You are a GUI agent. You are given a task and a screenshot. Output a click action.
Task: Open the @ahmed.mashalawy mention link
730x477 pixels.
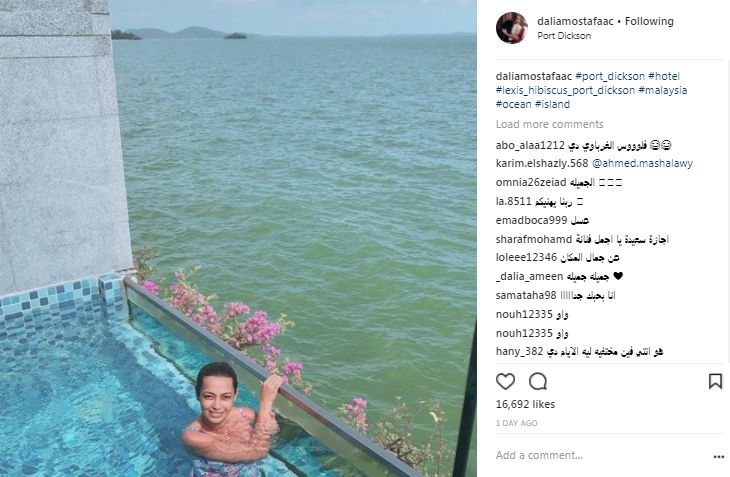click(642, 163)
